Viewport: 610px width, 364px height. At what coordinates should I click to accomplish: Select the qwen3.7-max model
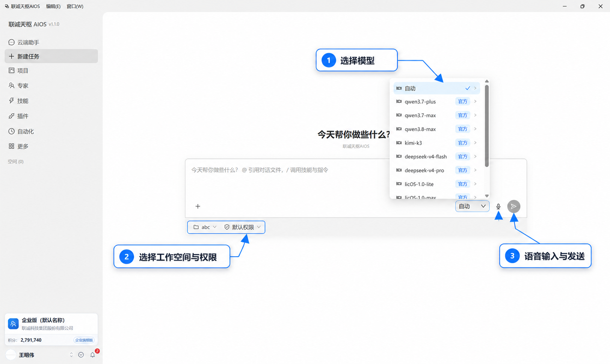(x=436, y=115)
